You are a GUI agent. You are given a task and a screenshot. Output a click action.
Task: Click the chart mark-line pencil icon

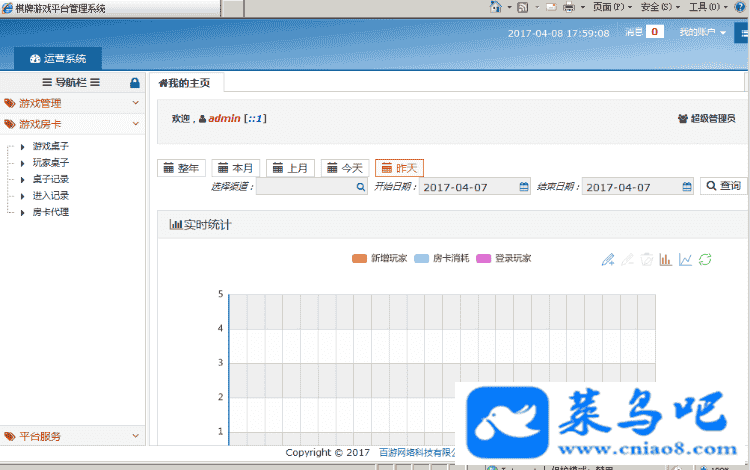click(x=608, y=260)
